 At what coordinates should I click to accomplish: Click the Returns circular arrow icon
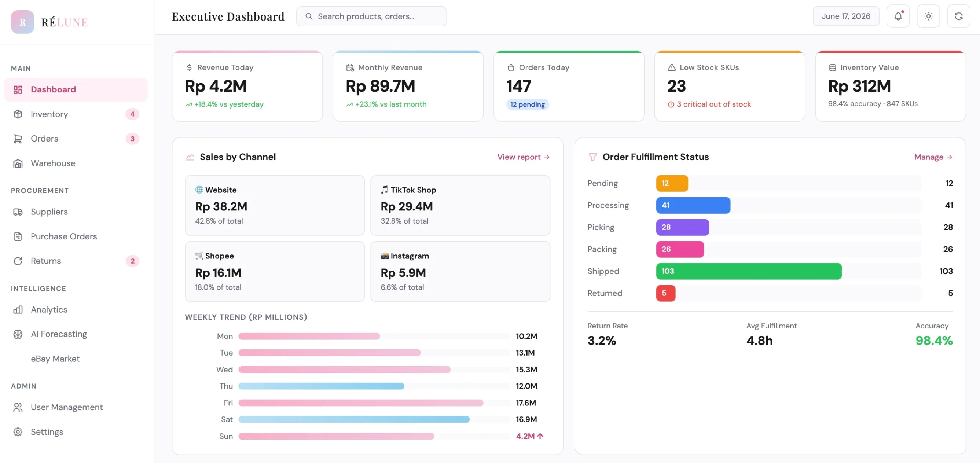pos(18,261)
